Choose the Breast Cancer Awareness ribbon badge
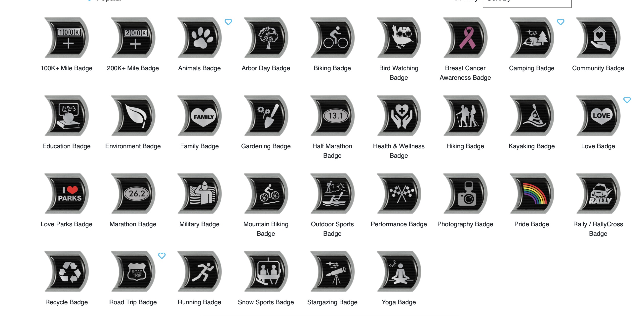The image size is (644, 316). [x=465, y=38]
